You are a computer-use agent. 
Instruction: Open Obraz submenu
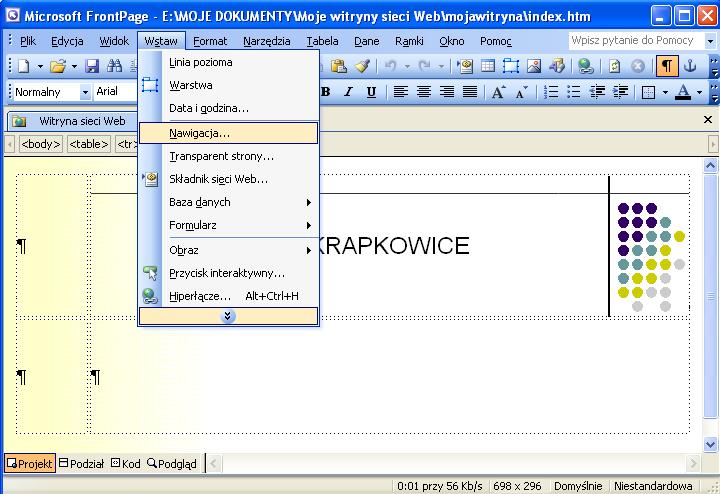(228, 250)
